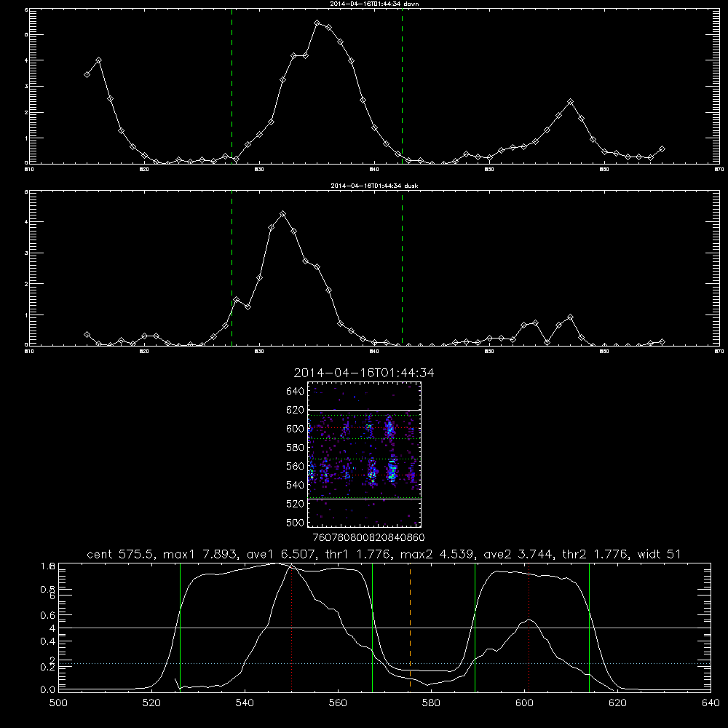Screen dimensions: 728x728
Task: Click the spectral image in the center
Action: (x=364, y=454)
